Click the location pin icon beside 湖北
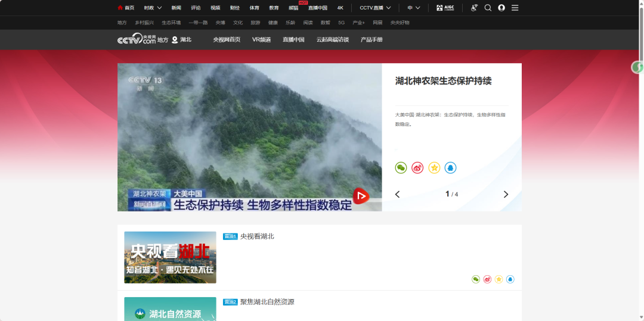Image resolution: width=644 pixels, height=321 pixels. [x=175, y=40]
